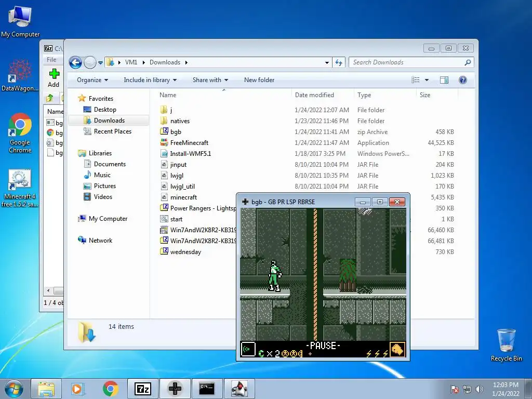Switch to Command Prompt taskbar button
The image size is (532, 399).
pyautogui.click(x=207, y=389)
